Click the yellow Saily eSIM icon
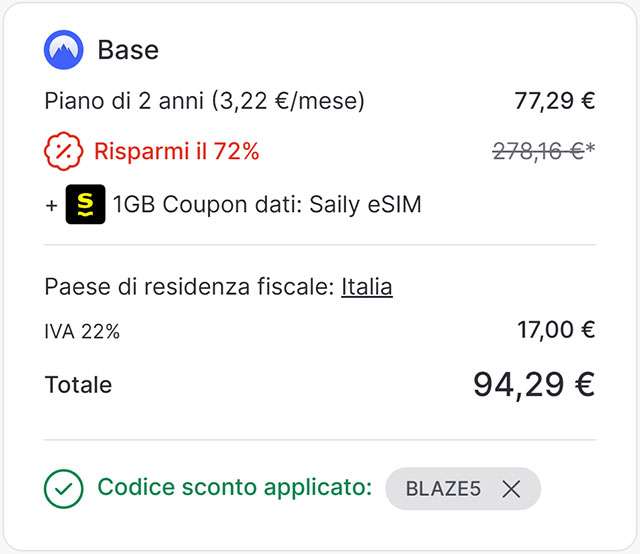 [x=85, y=205]
